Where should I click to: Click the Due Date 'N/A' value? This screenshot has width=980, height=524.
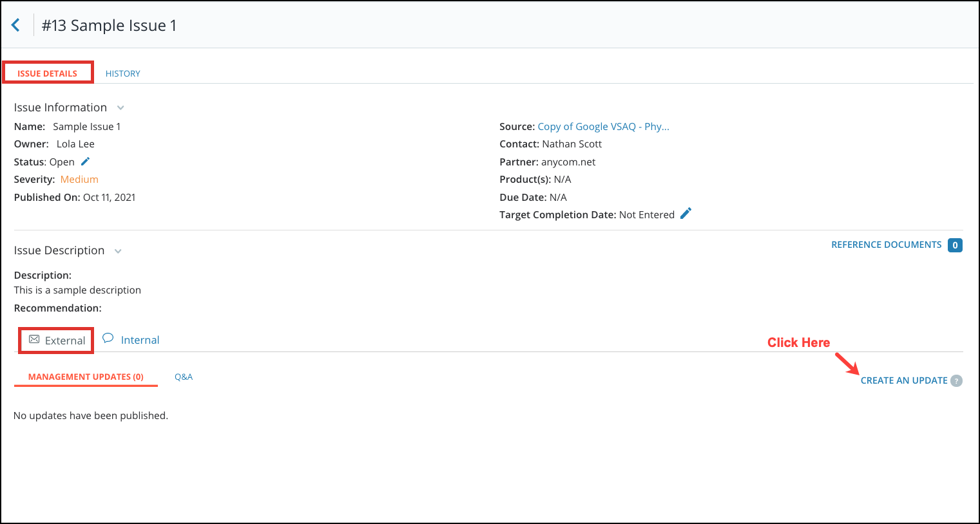[558, 198]
